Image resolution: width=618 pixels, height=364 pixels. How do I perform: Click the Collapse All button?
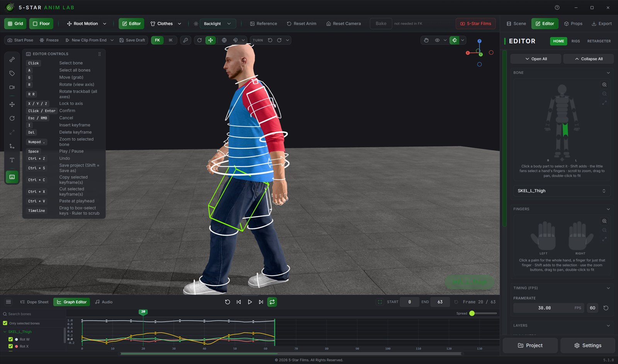click(x=588, y=59)
